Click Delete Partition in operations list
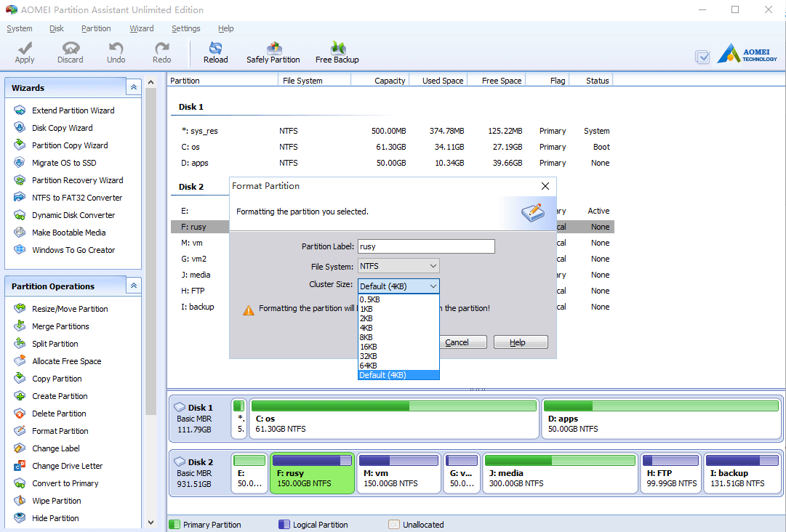The height and width of the screenshot is (532, 786). pos(59,414)
